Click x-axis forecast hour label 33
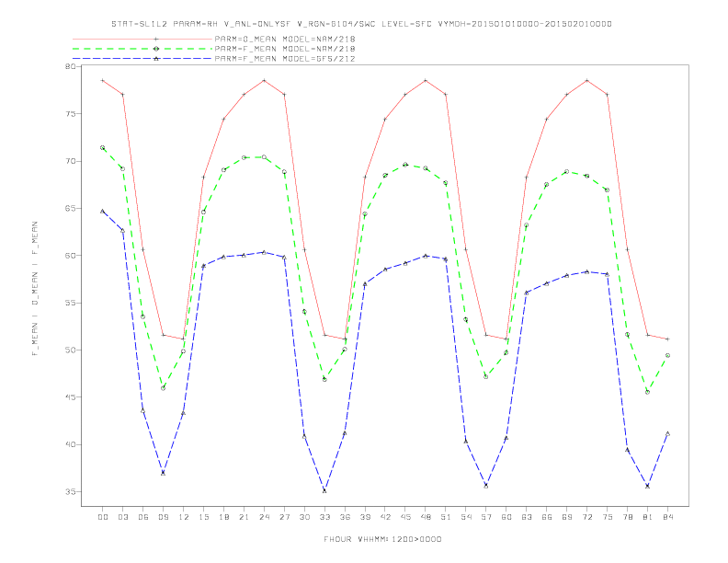This screenshot has height=563, width=728. click(324, 517)
